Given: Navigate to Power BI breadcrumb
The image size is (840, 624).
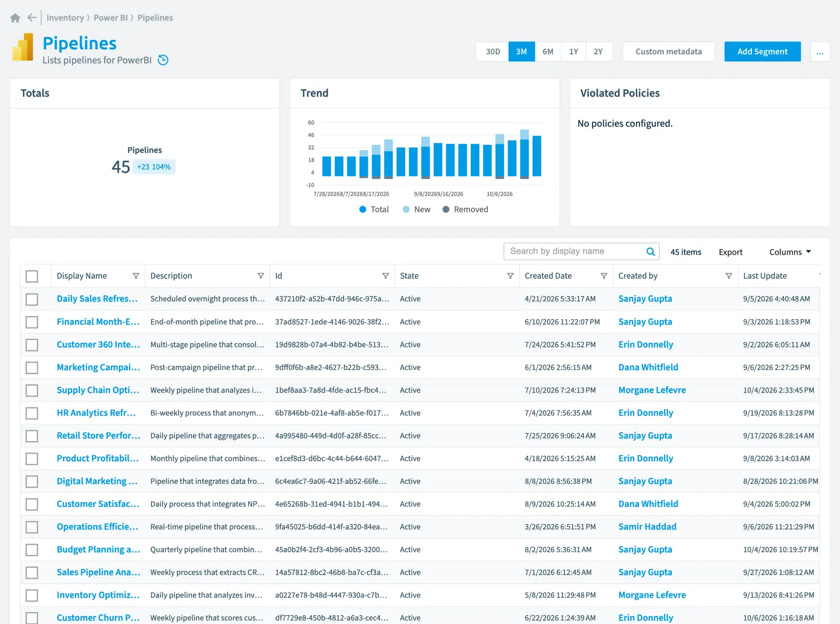Looking at the screenshot, I should coord(111,18).
